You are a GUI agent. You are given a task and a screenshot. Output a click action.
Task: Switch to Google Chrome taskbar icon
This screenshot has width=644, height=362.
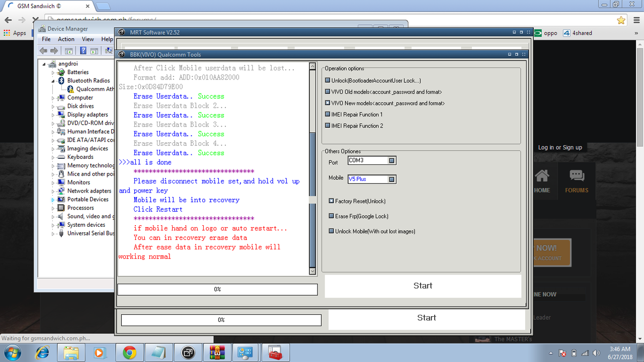pos(130,353)
